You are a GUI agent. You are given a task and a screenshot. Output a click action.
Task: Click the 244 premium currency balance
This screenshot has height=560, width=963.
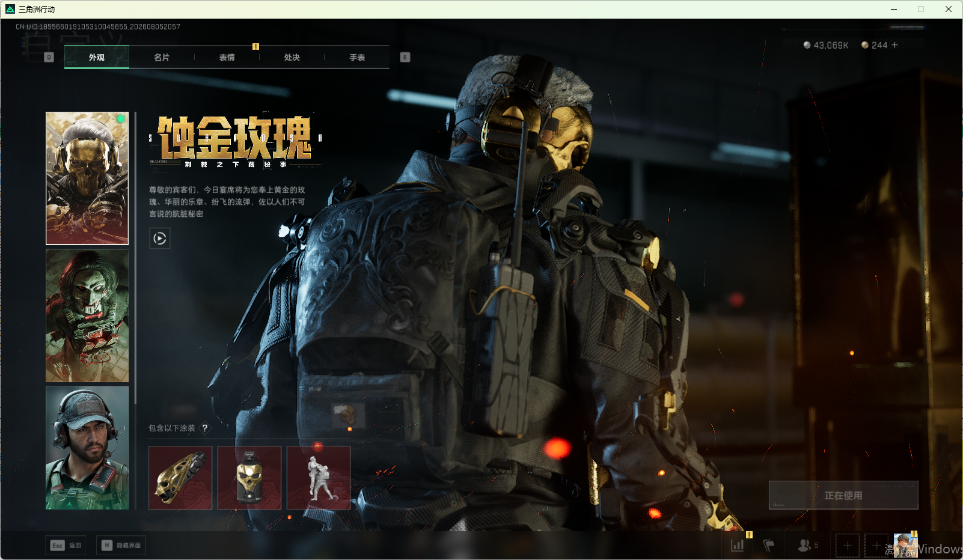pyautogui.click(x=879, y=45)
